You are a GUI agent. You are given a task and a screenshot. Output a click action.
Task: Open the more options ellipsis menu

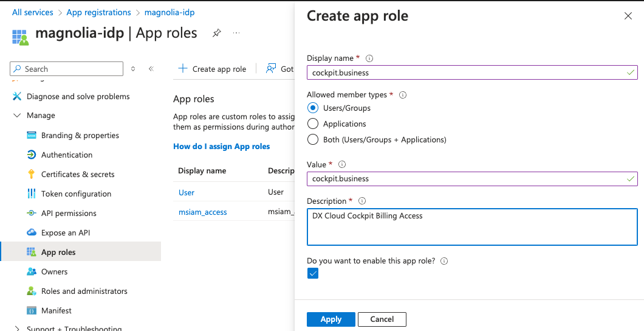point(236,33)
